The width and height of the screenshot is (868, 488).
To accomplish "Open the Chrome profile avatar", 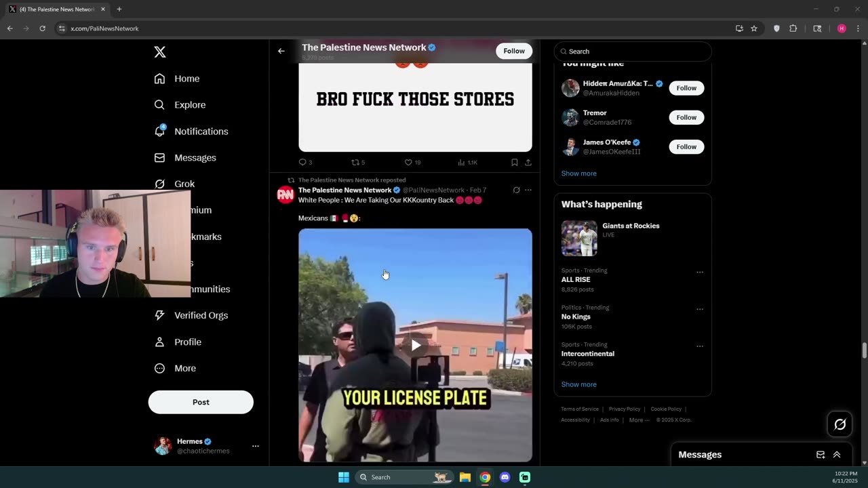I will tap(842, 28).
